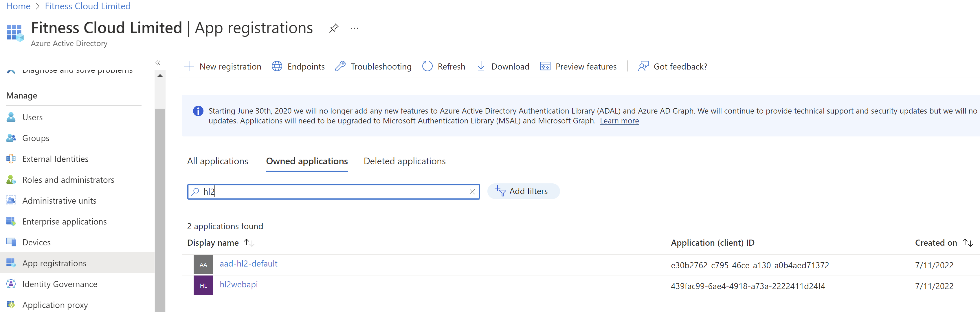The image size is (980, 312).
Task: Go to Fitness Cloud Limited breadcrumb
Action: click(x=87, y=6)
